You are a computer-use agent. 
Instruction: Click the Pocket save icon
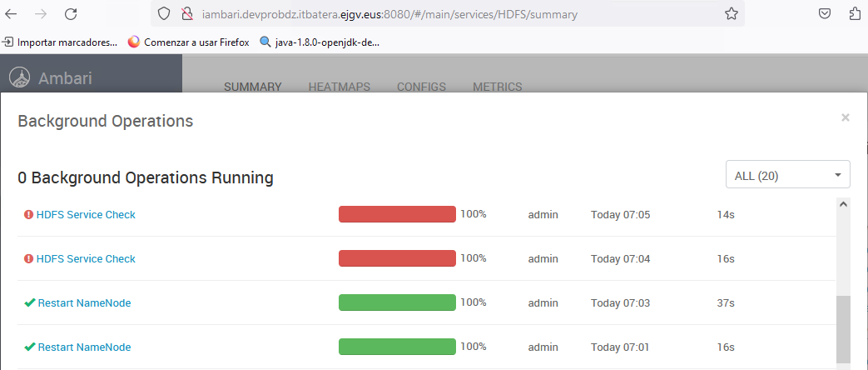coord(825,13)
